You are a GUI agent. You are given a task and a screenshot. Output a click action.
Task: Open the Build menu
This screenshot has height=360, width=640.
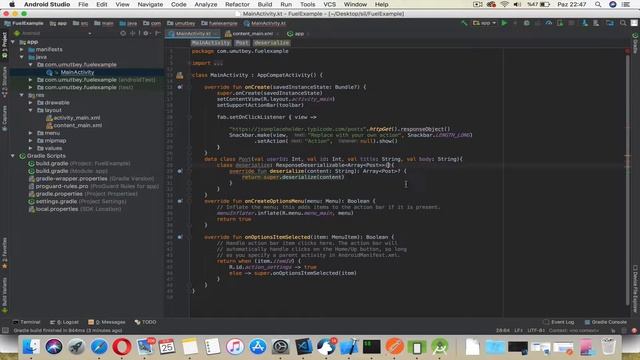[x=264, y=4]
